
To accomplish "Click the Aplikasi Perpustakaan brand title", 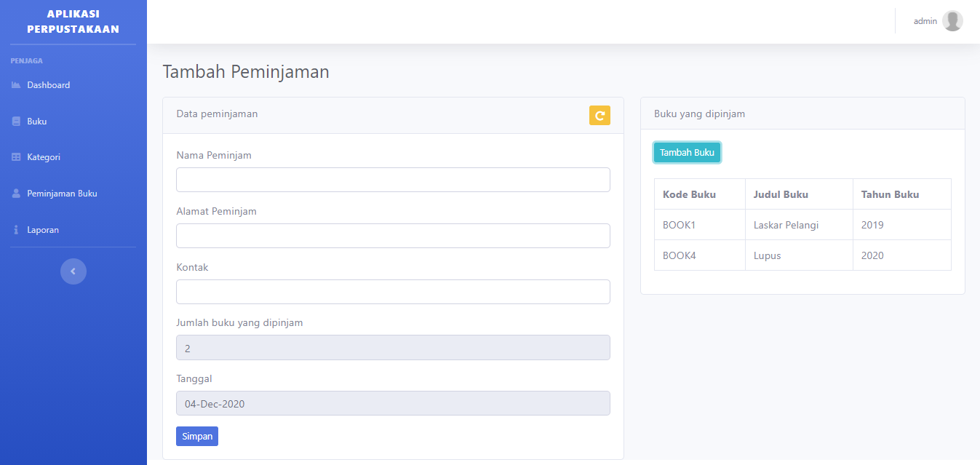I will coord(73,22).
